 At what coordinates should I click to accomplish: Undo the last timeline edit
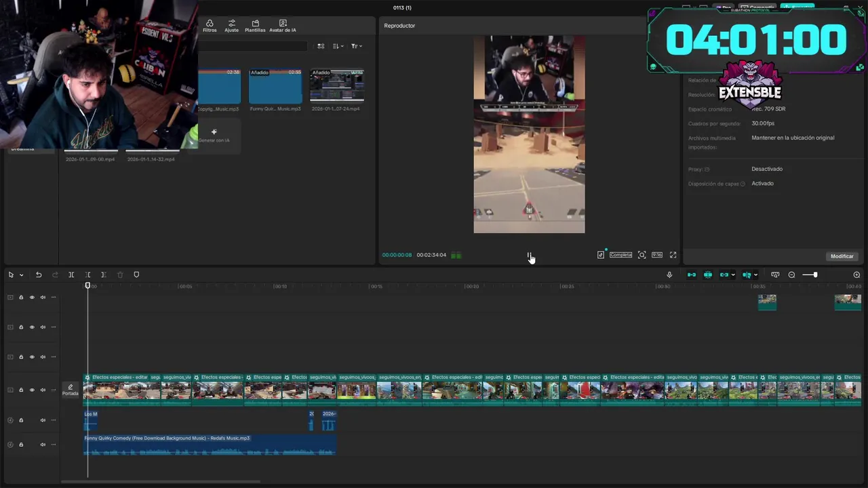[39, 274]
